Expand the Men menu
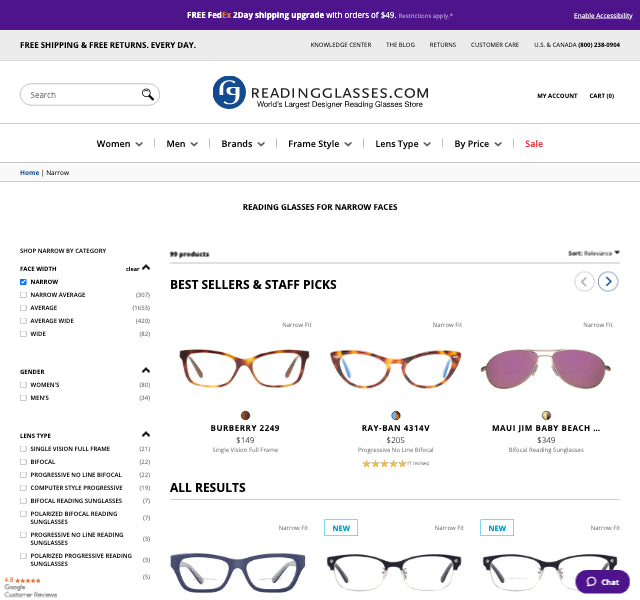The height and width of the screenshot is (600, 640). pyautogui.click(x=182, y=144)
